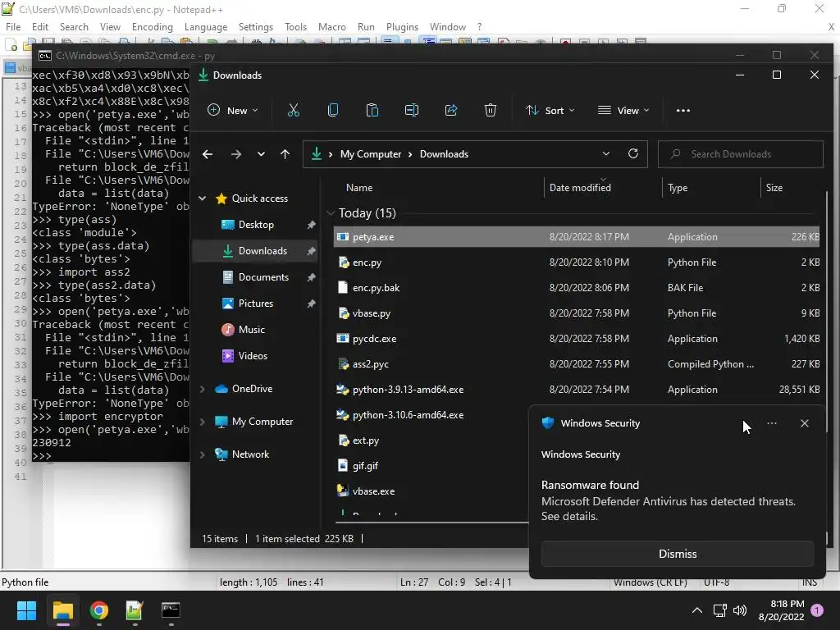Open Music in the sidebar
The height and width of the screenshot is (630, 840).
251,330
